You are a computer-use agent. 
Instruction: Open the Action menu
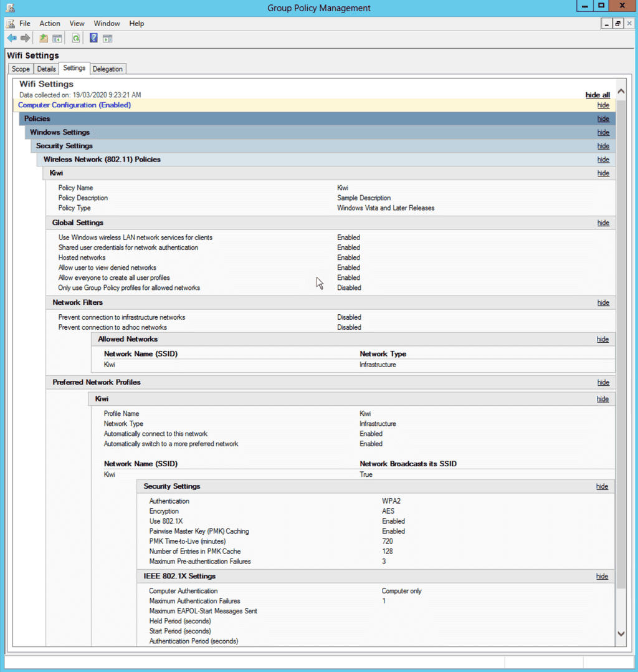click(x=50, y=24)
